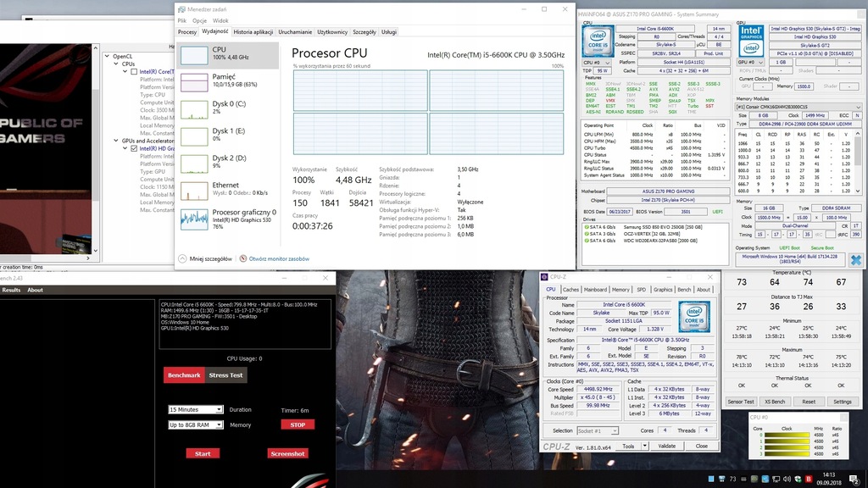This screenshot has width=868, height=488.
Task: Uncheck the Intel(R) HD Graphics checkbox
Action: [134, 148]
